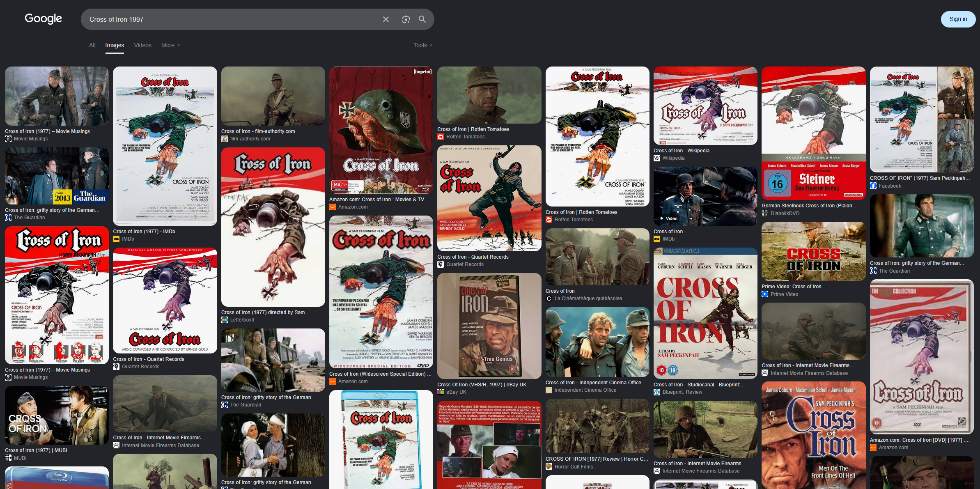Click the magnifying glass search icon
Viewport: 980px width, 489px height.
pos(422,19)
